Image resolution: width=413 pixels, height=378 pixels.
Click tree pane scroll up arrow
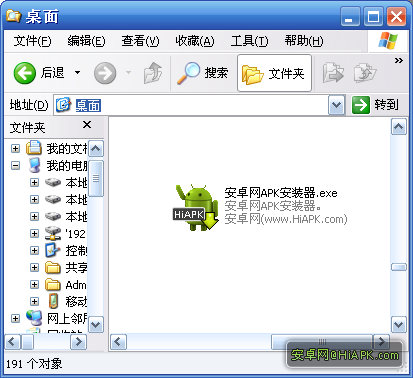[x=96, y=149]
